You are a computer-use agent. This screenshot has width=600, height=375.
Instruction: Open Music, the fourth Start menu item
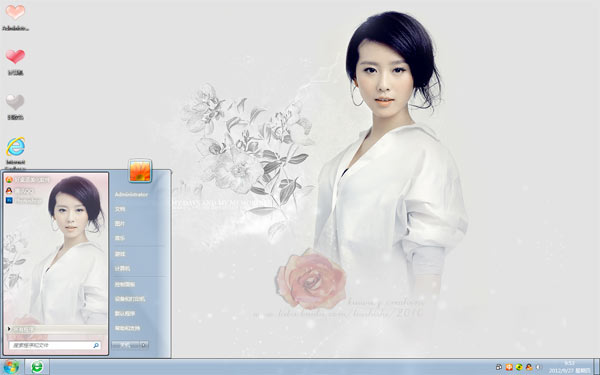click(120, 238)
